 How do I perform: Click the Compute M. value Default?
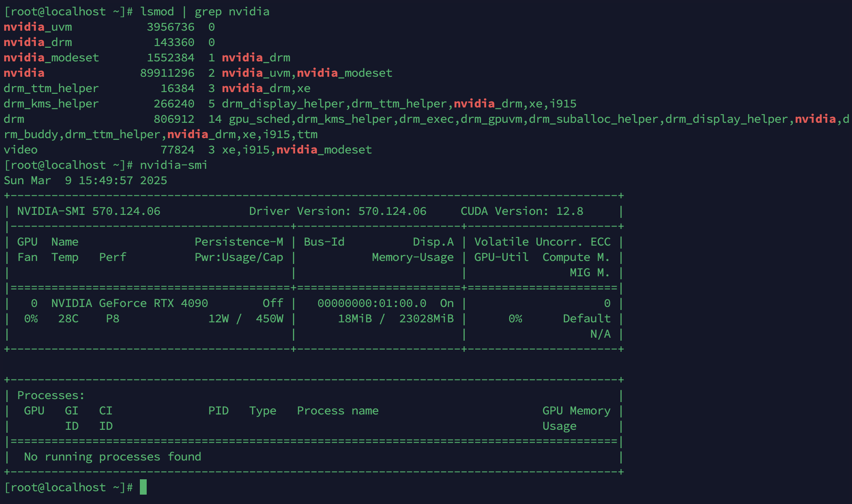click(587, 319)
